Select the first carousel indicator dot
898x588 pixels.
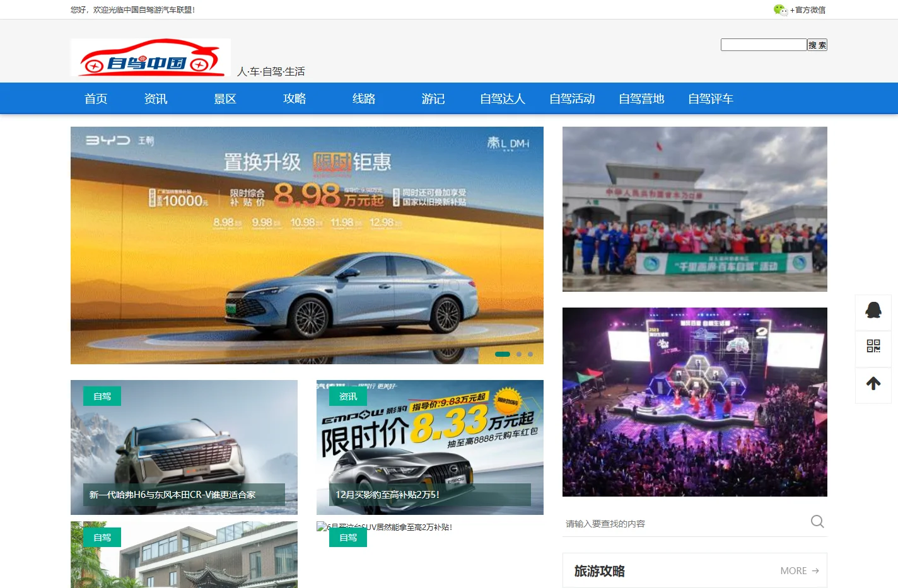click(503, 354)
